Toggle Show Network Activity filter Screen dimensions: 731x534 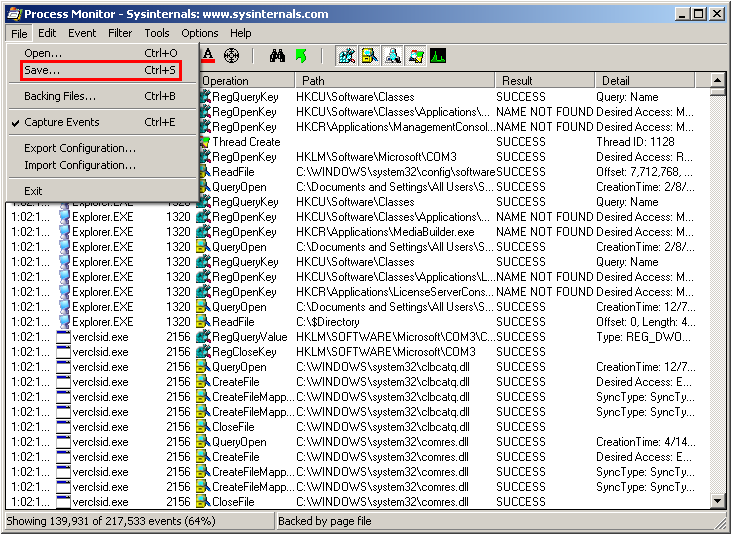click(x=393, y=56)
